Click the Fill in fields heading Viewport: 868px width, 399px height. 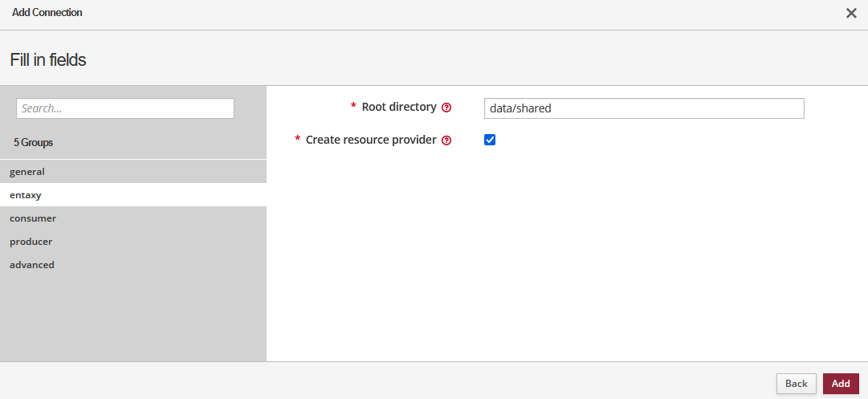pos(48,60)
